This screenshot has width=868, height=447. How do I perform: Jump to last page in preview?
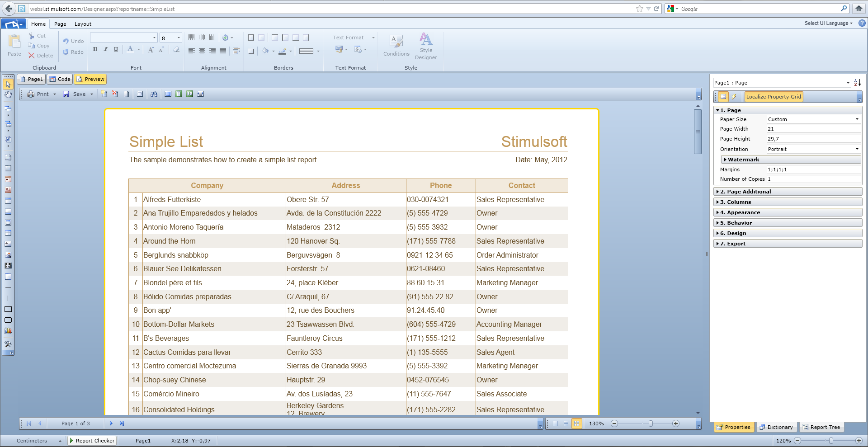point(122,423)
